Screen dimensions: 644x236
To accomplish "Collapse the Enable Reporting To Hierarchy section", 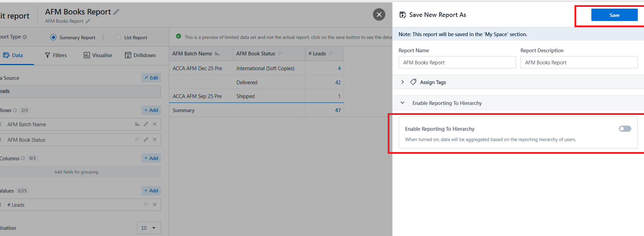I will [402, 103].
